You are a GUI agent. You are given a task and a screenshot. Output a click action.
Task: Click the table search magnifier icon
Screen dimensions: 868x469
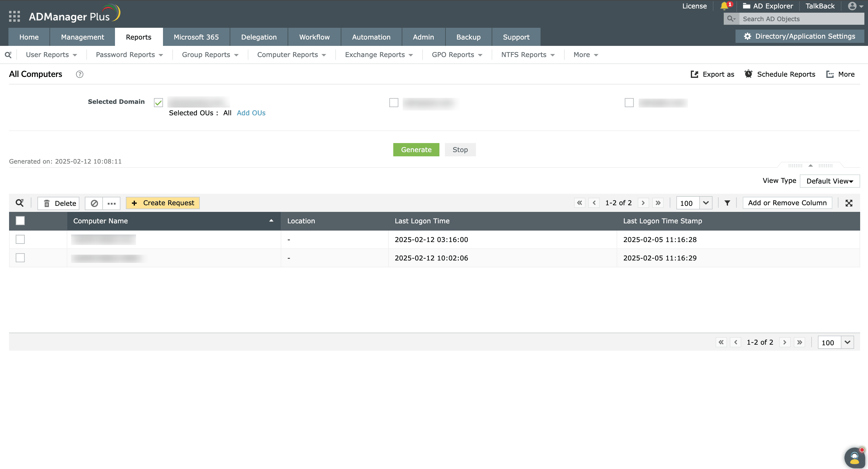[x=20, y=203]
